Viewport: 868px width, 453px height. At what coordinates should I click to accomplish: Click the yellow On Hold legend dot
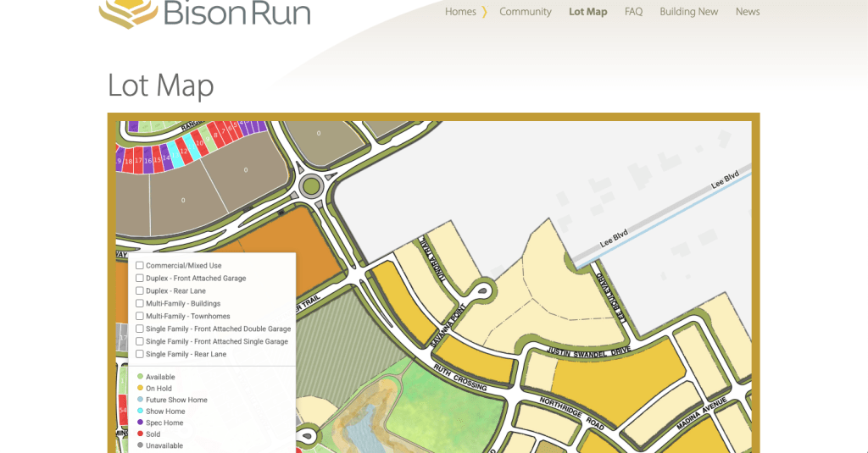click(140, 389)
